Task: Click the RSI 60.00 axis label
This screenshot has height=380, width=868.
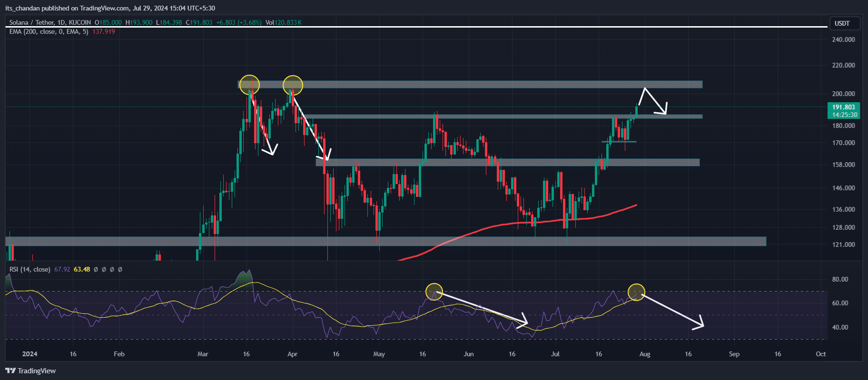Action: pos(840,303)
